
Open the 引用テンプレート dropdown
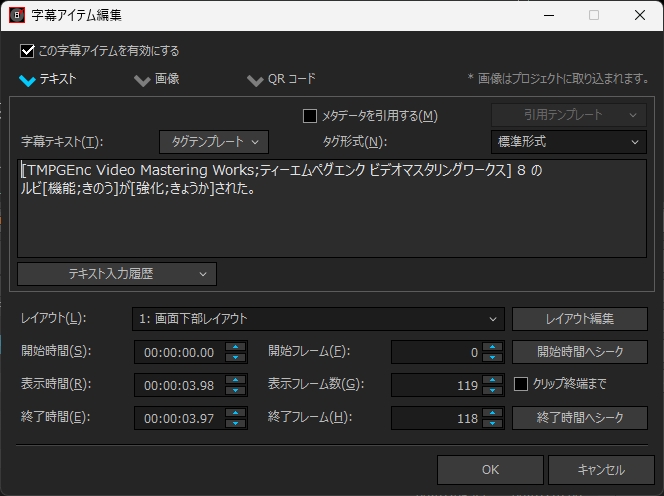pos(569,115)
